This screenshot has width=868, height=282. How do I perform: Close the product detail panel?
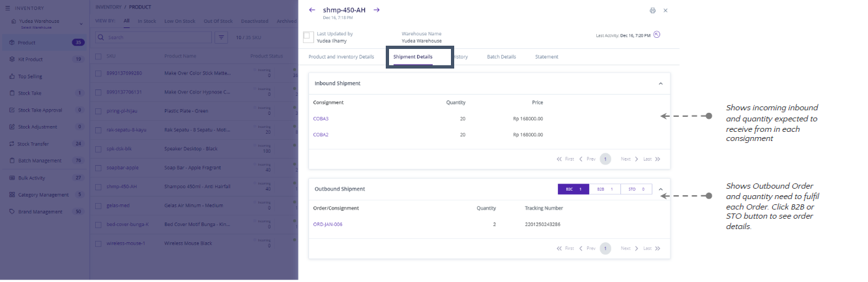665,10
